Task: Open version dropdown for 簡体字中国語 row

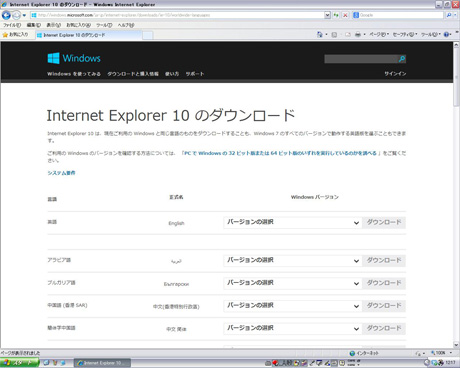Action: point(293,328)
